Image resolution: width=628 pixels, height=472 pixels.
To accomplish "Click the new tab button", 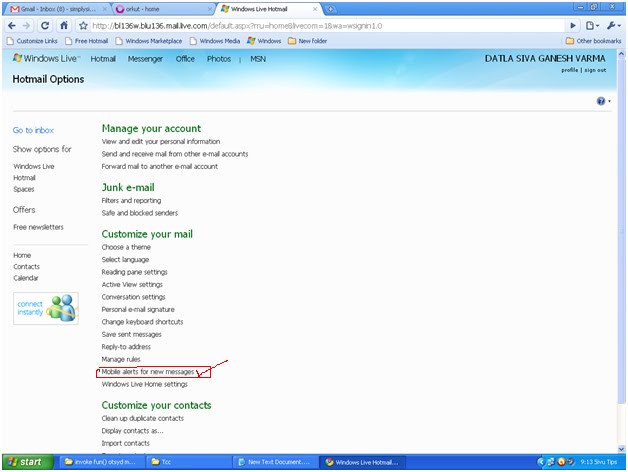I will pos(330,9).
